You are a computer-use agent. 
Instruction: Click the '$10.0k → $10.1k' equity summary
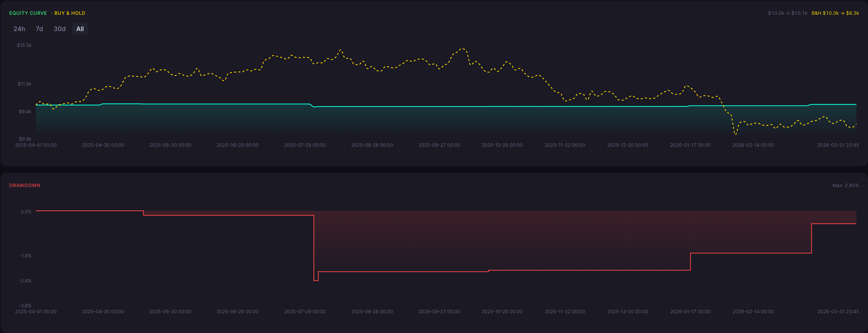(787, 13)
